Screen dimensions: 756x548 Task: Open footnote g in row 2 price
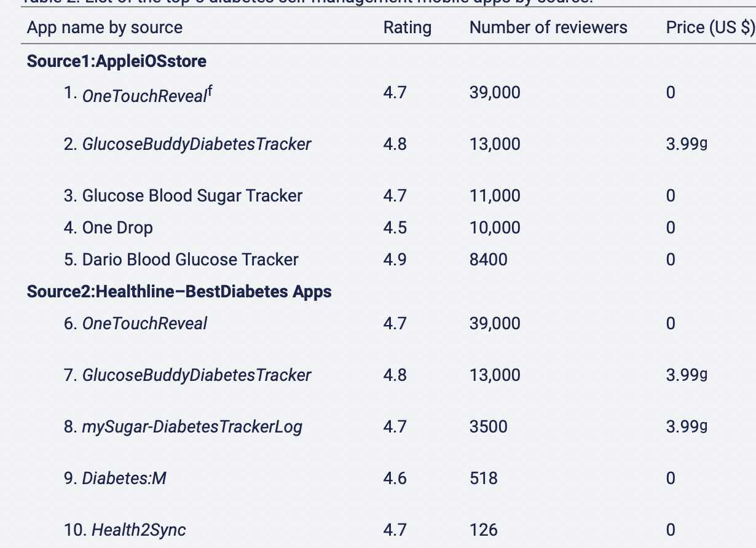pyautogui.click(x=704, y=144)
